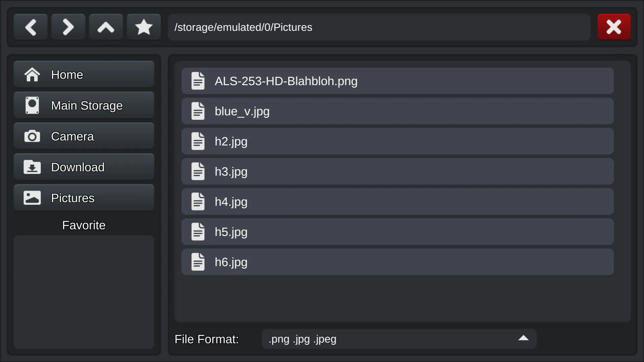The height and width of the screenshot is (362, 644).
Task: Open the Home location
Action: pos(84,74)
